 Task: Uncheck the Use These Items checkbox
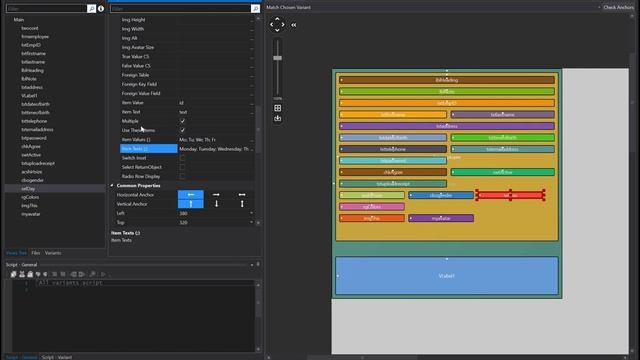pos(182,130)
